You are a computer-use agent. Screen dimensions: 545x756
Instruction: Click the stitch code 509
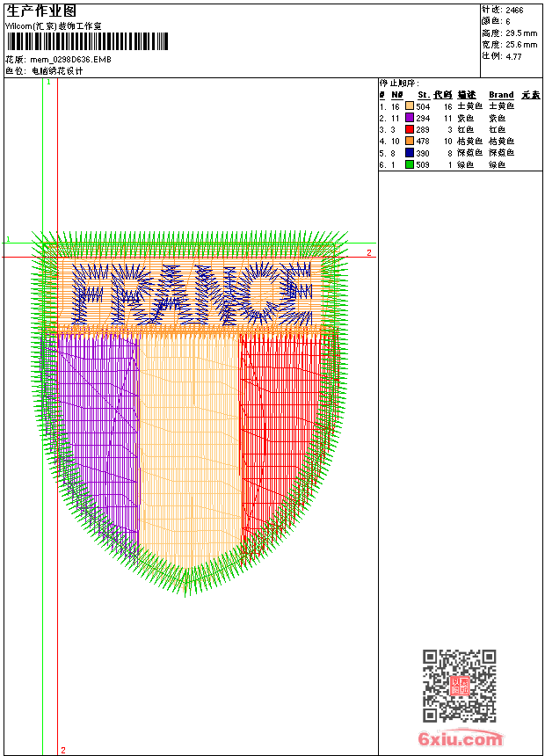click(x=423, y=165)
